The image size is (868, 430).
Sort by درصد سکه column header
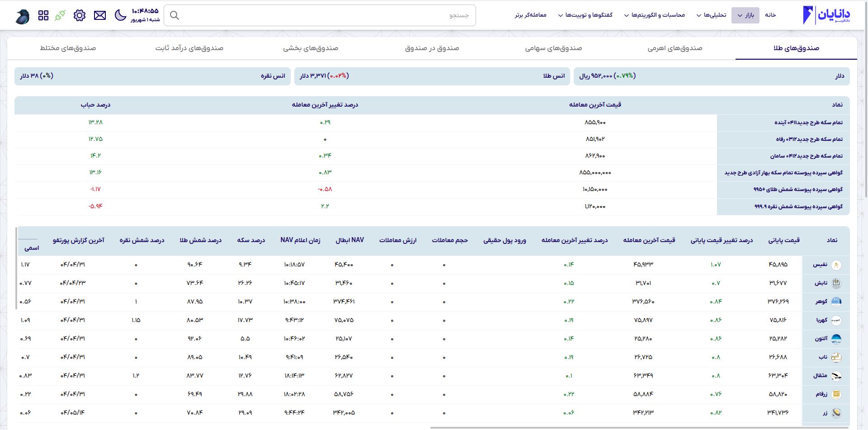[x=251, y=240]
